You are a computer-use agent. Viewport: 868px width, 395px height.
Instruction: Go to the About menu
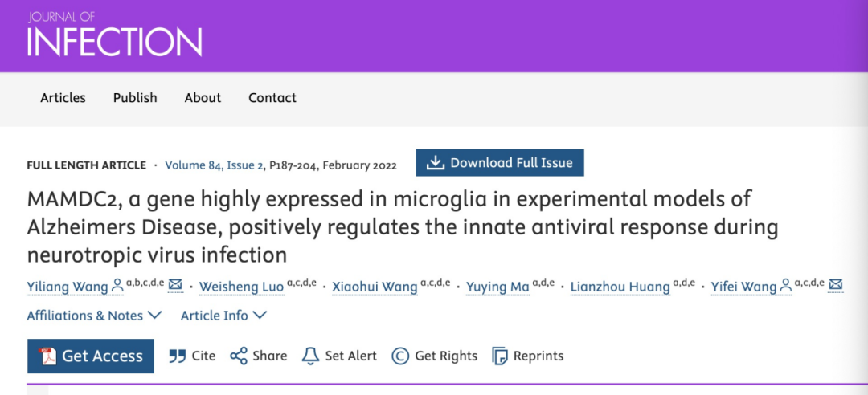tap(203, 98)
